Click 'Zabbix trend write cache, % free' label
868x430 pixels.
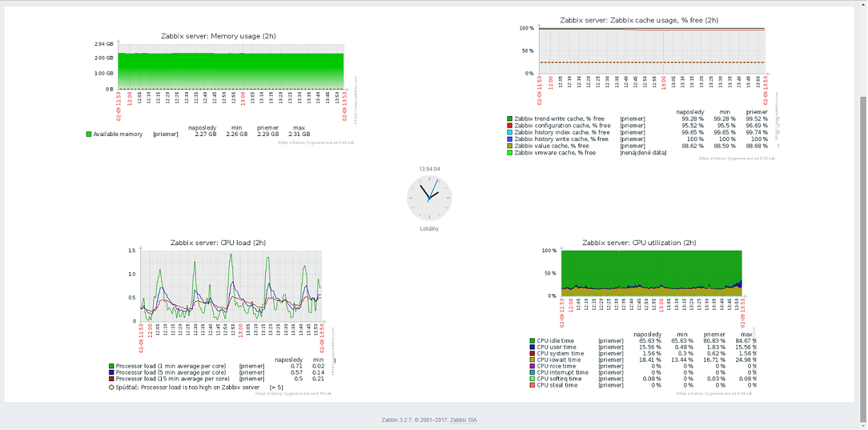559,119
